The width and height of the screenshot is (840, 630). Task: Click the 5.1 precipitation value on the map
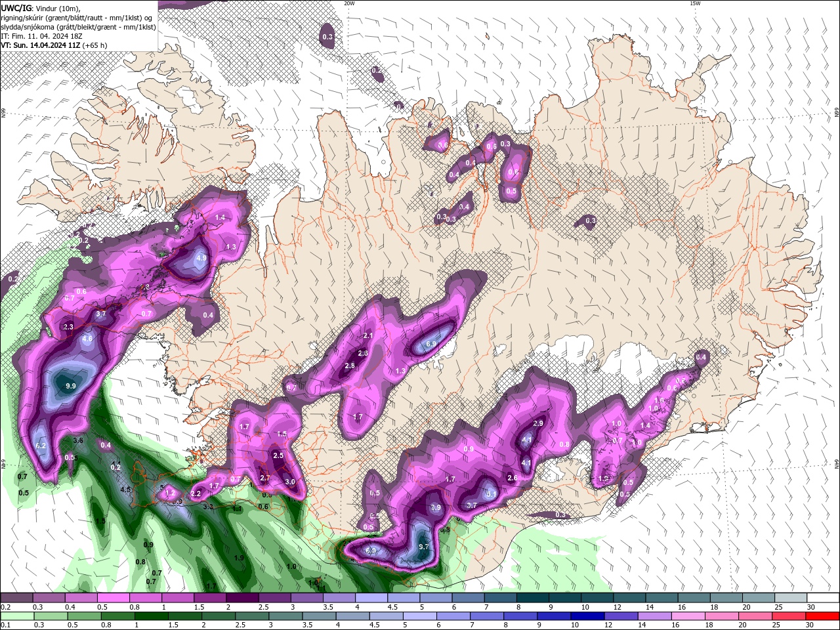pyautogui.click(x=490, y=494)
